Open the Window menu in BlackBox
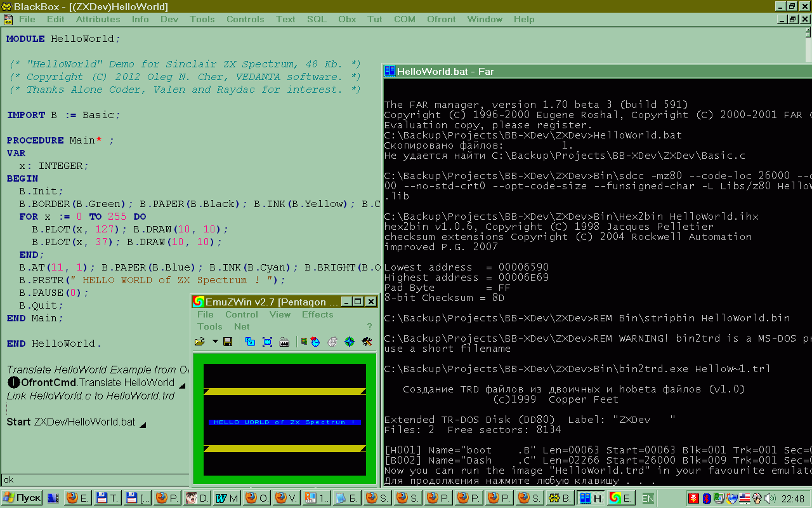 pyautogui.click(x=485, y=19)
